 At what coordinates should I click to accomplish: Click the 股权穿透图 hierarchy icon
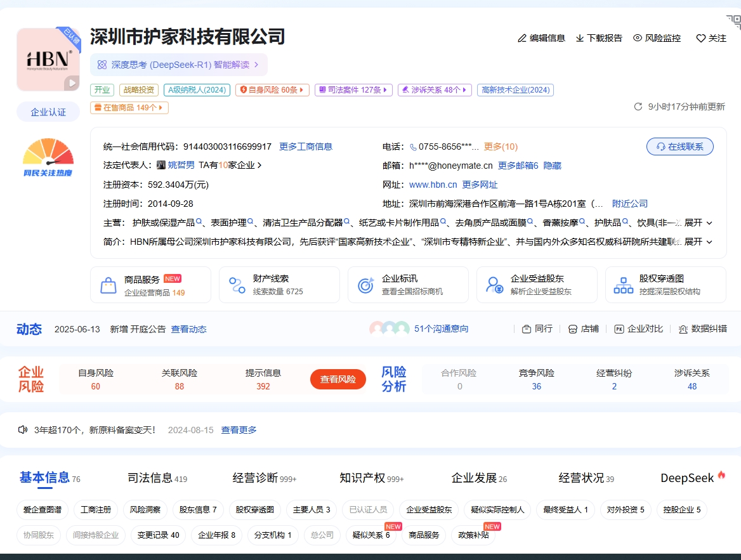coord(624,285)
